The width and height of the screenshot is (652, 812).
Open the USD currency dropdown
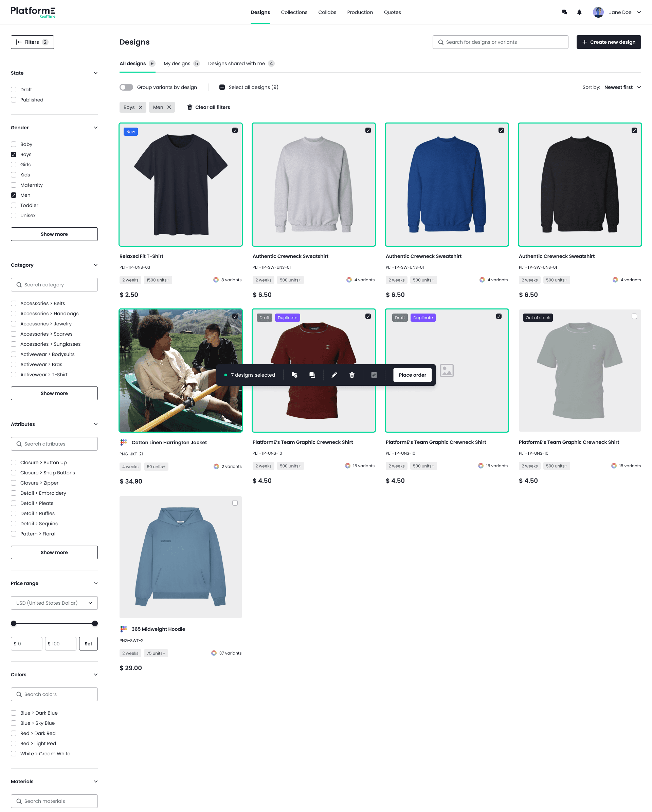pos(54,603)
